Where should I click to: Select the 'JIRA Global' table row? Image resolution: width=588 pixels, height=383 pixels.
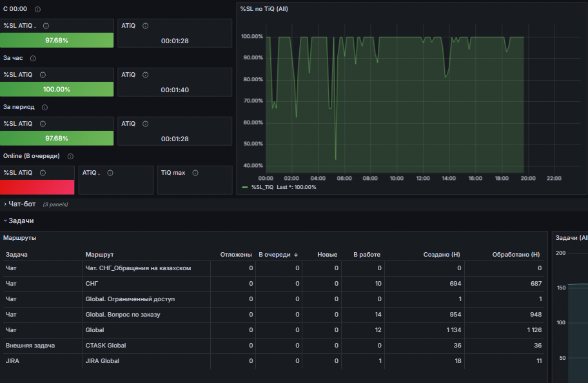[x=274, y=361]
